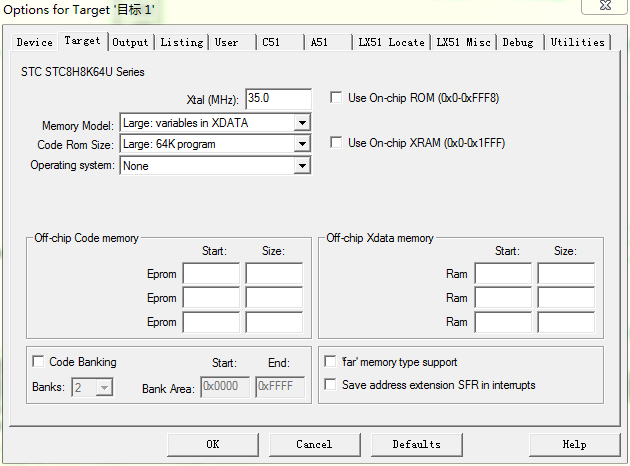The height and width of the screenshot is (466, 630).
Task: Open the Banks count dropdown
Action: 92,387
